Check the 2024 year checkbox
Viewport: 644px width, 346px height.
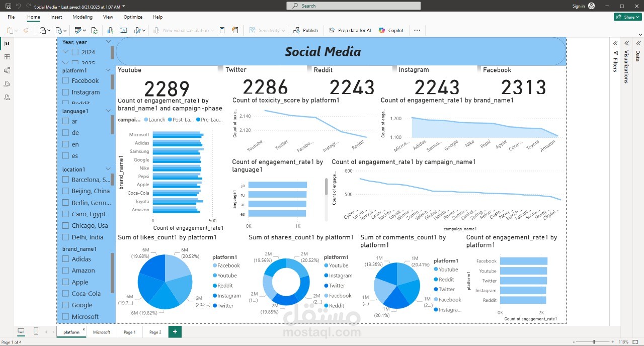click(x=75, y=52)
